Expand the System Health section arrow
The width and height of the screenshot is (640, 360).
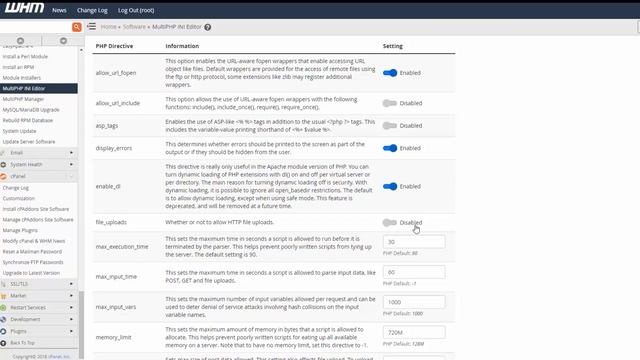(x=71, y=164)
